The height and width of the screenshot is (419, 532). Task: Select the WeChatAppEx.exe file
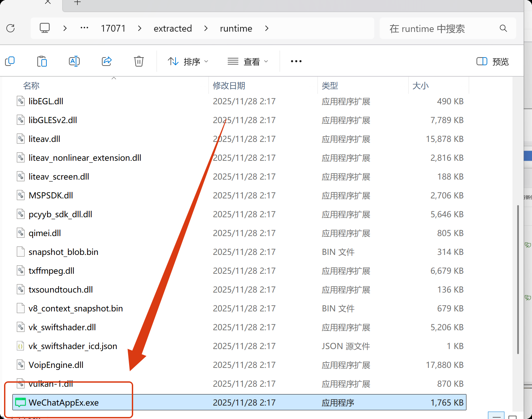(x=64, y=403)
